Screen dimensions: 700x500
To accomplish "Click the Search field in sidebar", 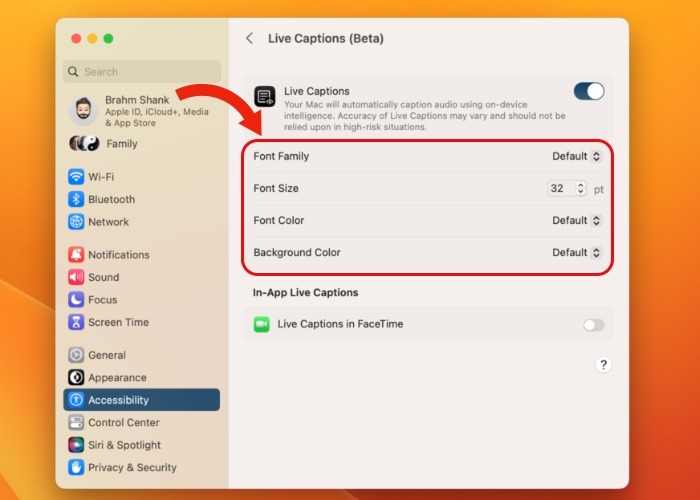I will click(142, 71).
